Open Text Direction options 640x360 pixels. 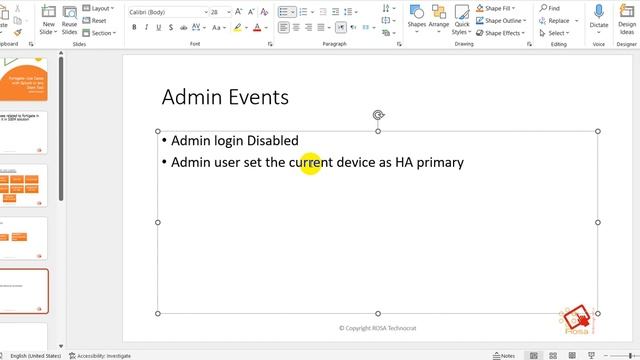click(388, 8)
